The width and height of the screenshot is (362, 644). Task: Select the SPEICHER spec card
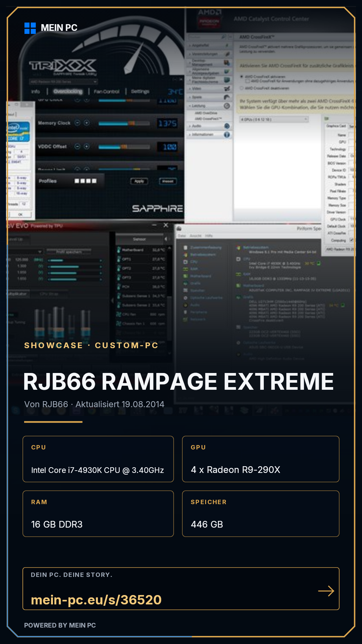pos(261,514)
